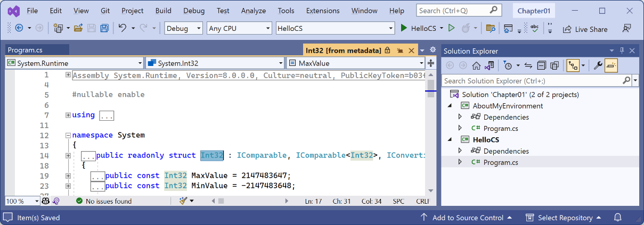Click the SPC indentation indicator
Viewport: 644px width, 225px height.
click(x=398, y=201)
